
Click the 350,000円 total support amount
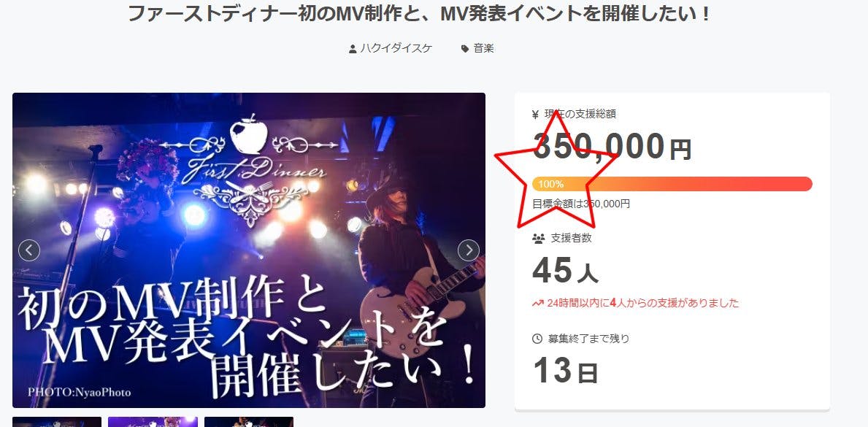coord(612,147)
